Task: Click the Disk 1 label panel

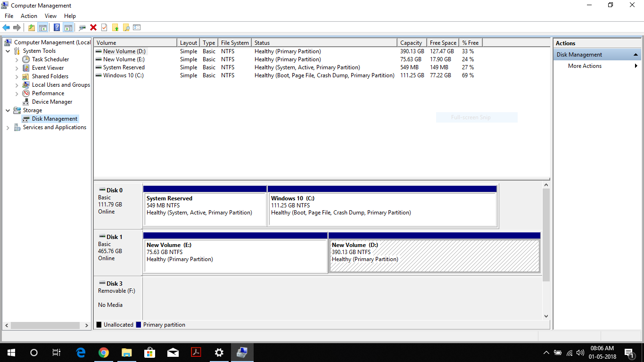Action: point(118,253)
